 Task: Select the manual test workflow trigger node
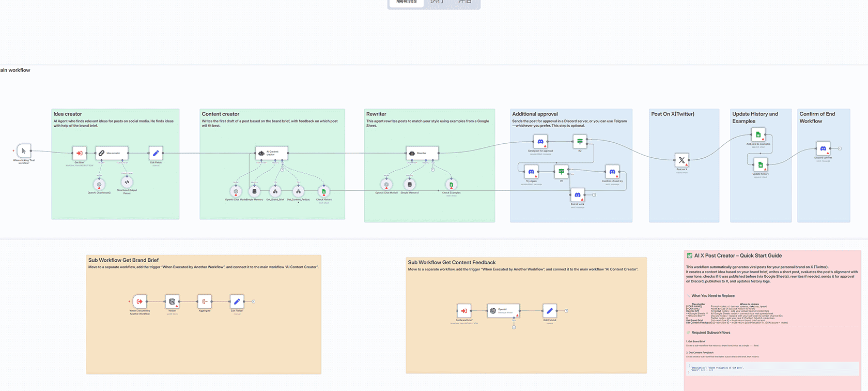click(x=24, y=151)
